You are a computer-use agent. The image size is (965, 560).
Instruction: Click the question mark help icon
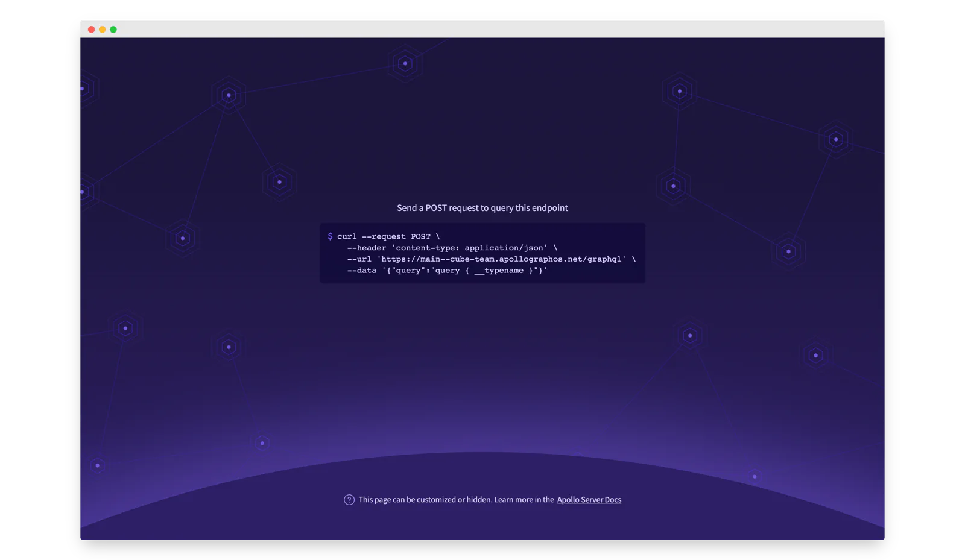[x=349, y=500]
